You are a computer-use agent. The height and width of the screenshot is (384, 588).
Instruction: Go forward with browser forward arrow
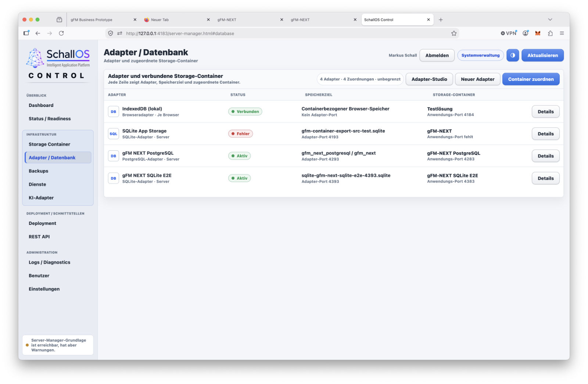click(x=50, y=33)
